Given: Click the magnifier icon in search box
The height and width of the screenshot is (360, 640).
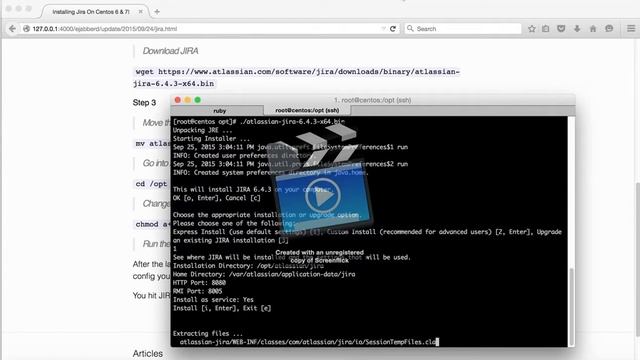Looking at the screenshot, I should pos(410,29).
